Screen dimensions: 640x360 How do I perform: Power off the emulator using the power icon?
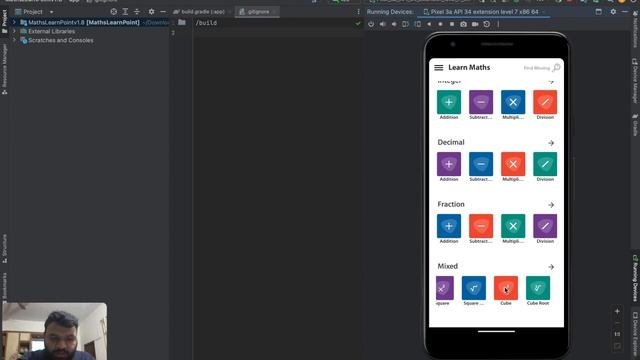tap(371, 24)
